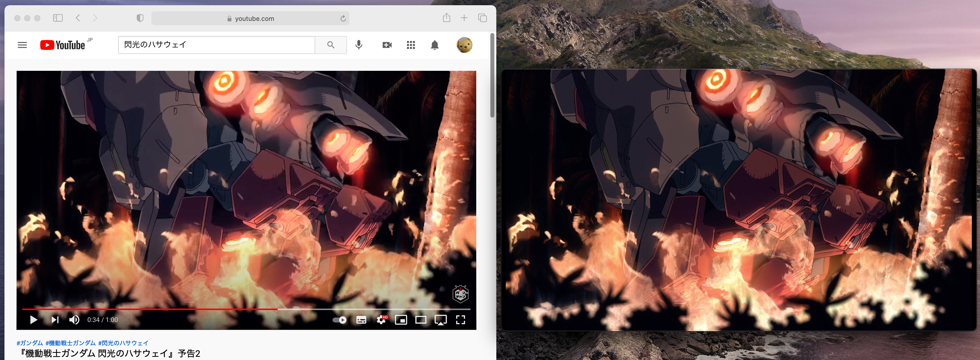Toggle subtitles/closed captions
Viewport: 980px width, 360px height.
[x=361, y=320]
